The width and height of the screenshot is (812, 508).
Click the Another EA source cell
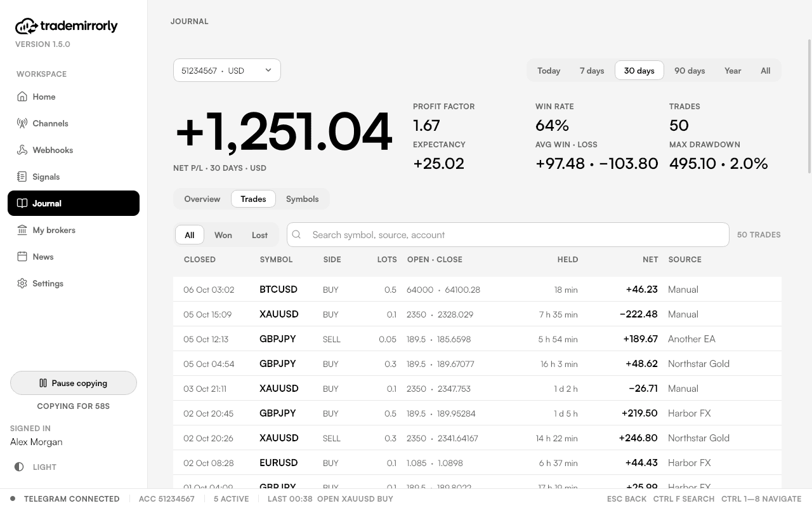pos(691,339)
